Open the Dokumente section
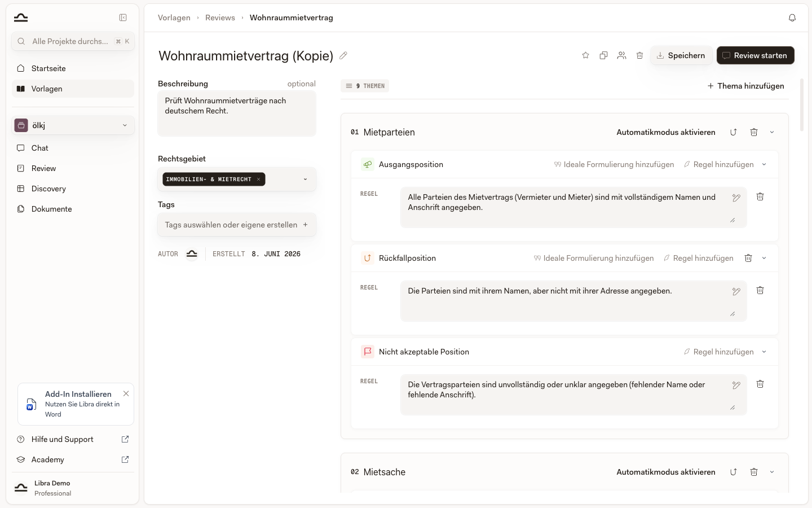 [73, 209]
